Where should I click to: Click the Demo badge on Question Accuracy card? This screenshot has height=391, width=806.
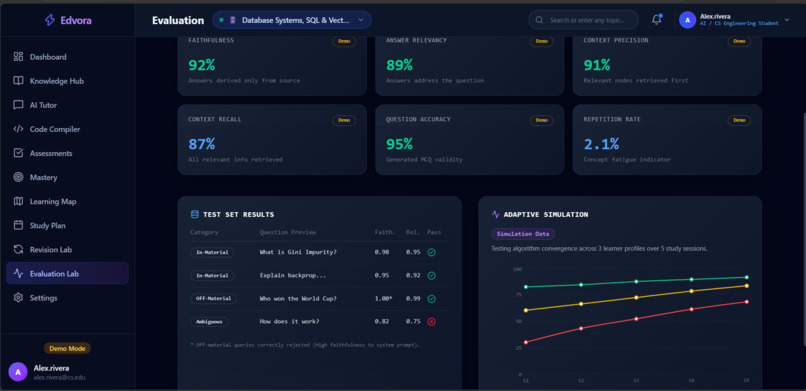click(542, 120)
